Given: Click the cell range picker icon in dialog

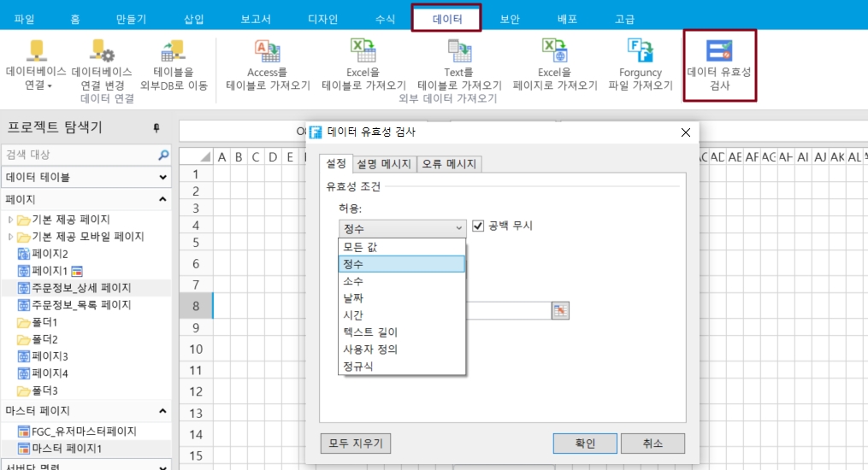Looking at the screenshot, I should tap(560, 311).
